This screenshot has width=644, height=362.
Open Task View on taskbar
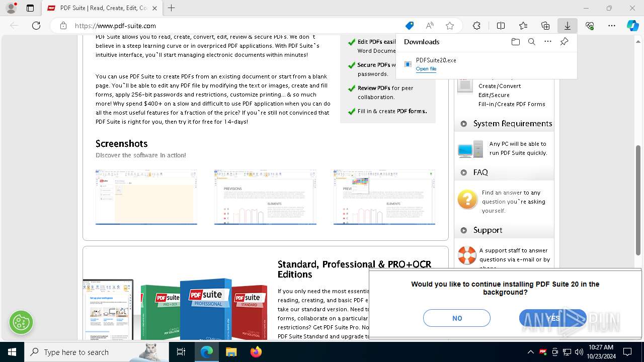coord(181,352)
